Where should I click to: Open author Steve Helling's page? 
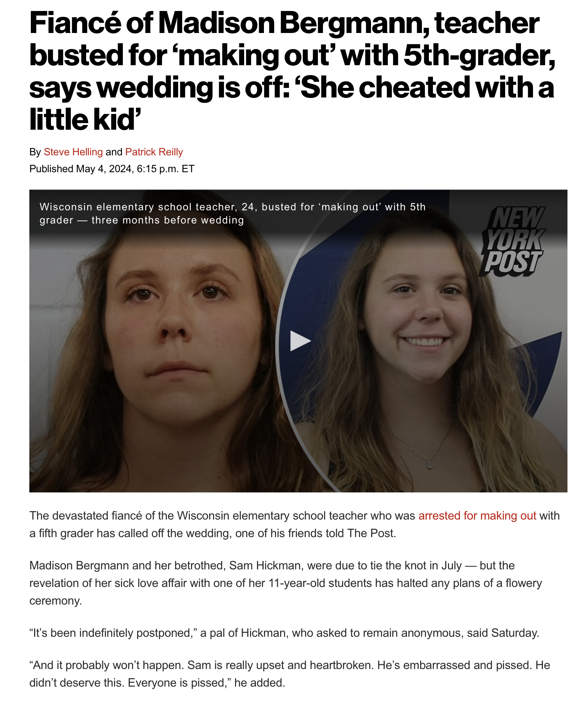click(73, 152)
